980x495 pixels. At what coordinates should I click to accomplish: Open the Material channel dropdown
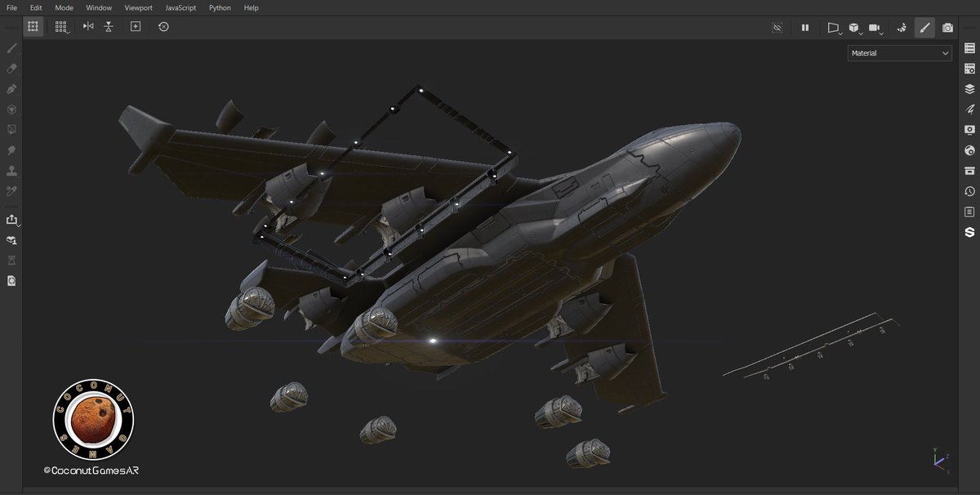pos(900,53)
